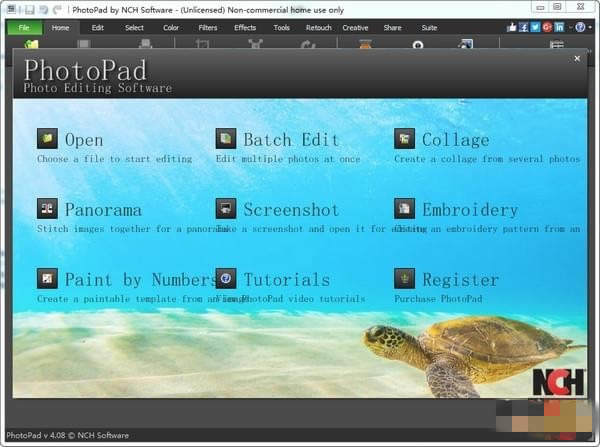Screen dimensions: 600x447
Task: Click the LinkedIn share icon
Action: (559, 27)
